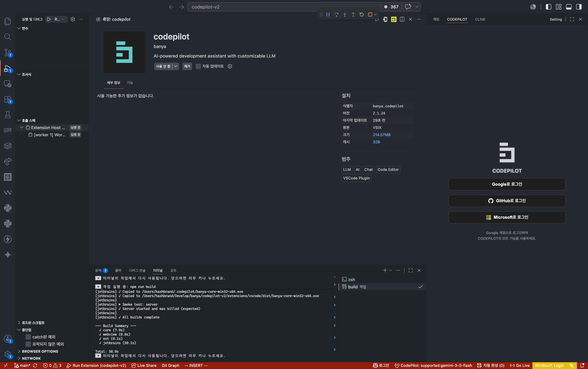The width and height of the screenshot is (588, 369).
Task: Step over in debug toolbar
Action: 336,15
